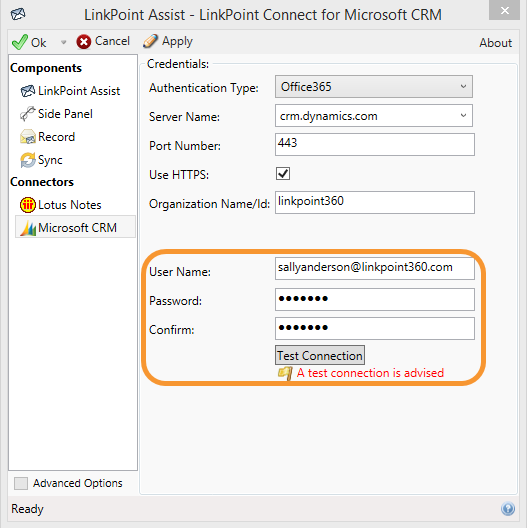This screenshot has height=528, width=528.
Task: Click the green Ok checkmark icon
Action: [x=20, y=42]
